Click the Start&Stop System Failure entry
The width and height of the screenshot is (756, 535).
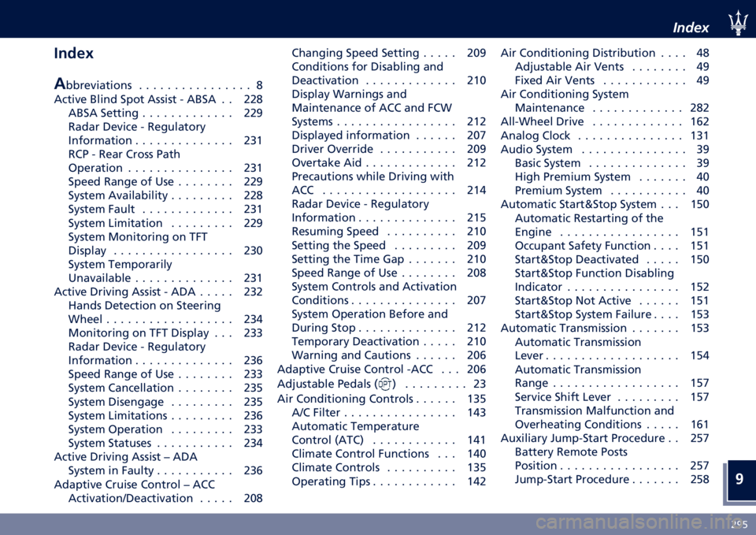click(x=612, y=314)
